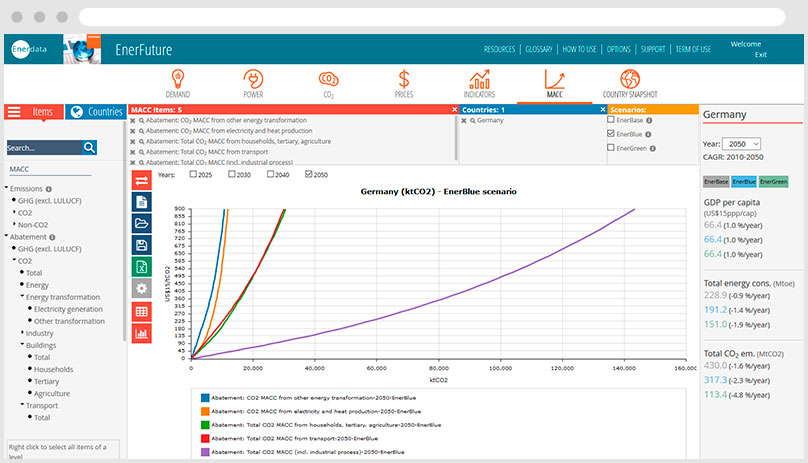Open the Country Snapshot globe section
The width and height of the screenshot is (808, 463).
629,83
